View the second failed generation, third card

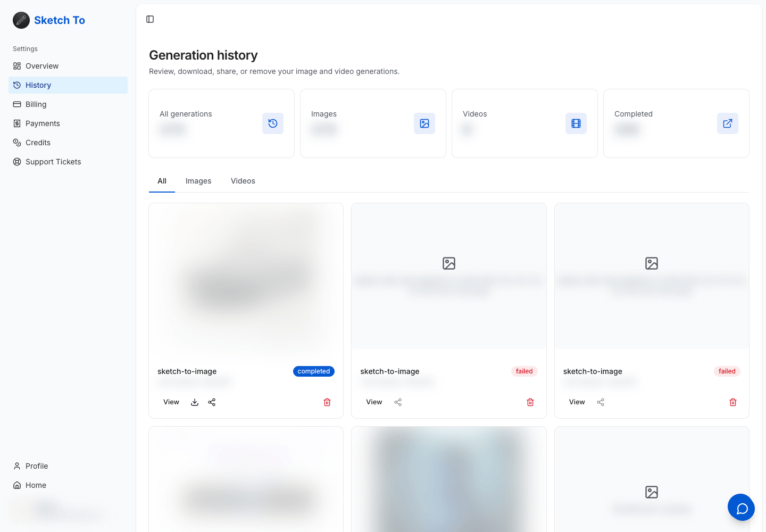coord(577,402)
